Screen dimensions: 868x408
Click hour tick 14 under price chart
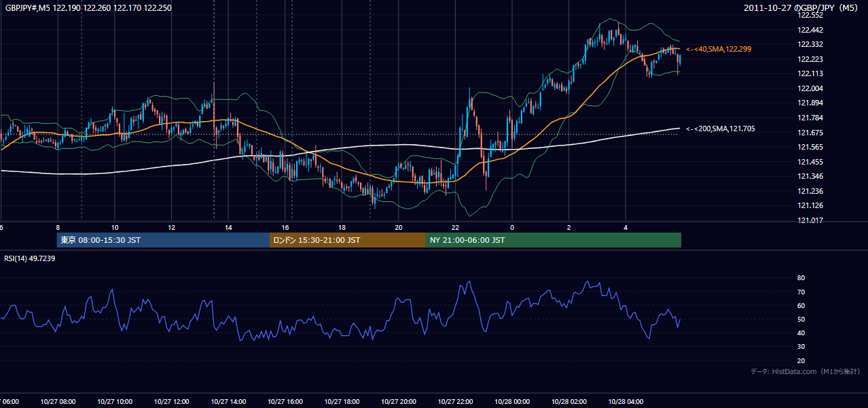(228, 228)
